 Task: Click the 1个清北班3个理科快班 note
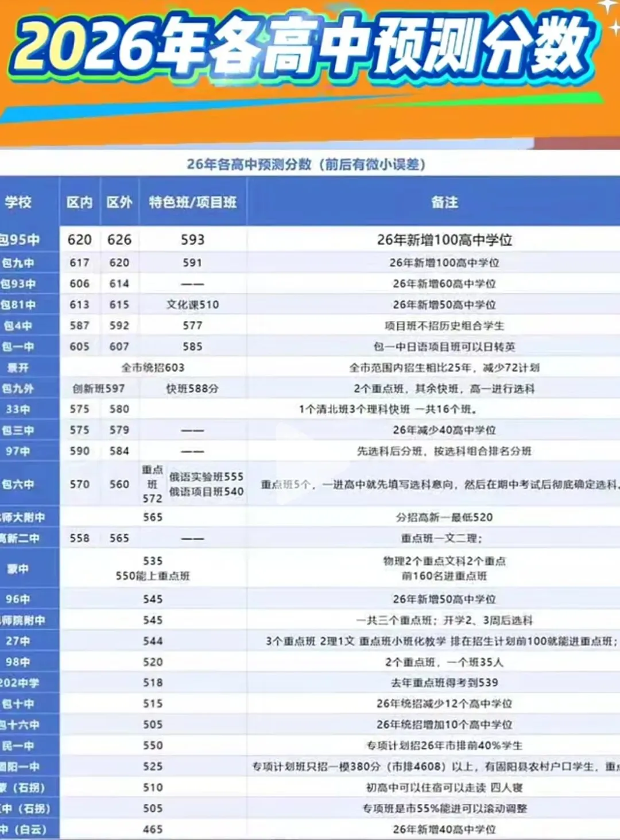(x=388, y=409)
